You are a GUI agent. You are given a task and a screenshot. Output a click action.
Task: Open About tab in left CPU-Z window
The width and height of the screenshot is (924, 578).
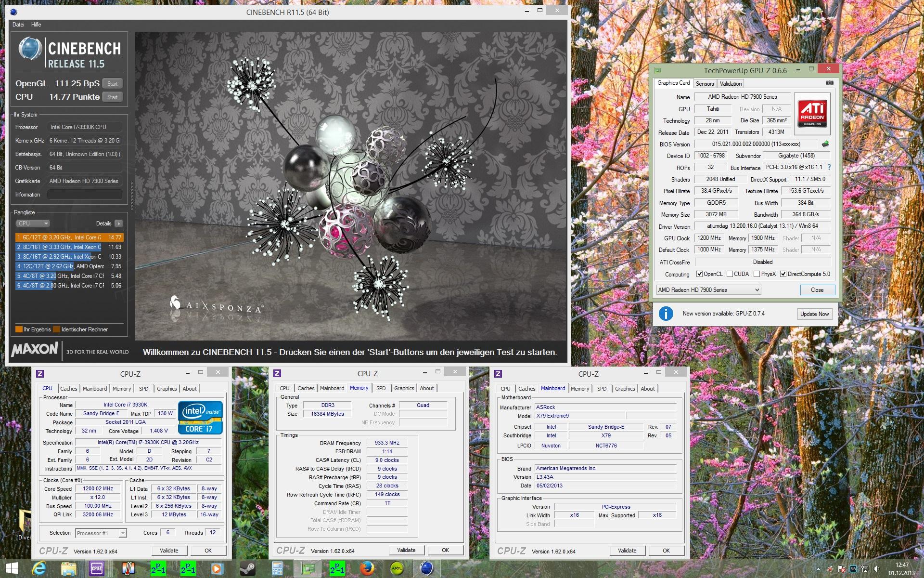190,389
